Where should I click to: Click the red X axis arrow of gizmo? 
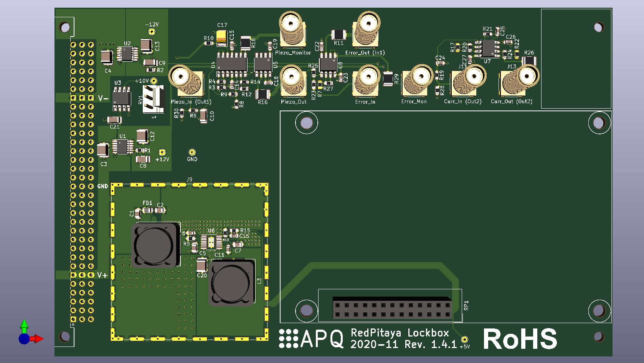pyautogui.click(x=37, y=339)
